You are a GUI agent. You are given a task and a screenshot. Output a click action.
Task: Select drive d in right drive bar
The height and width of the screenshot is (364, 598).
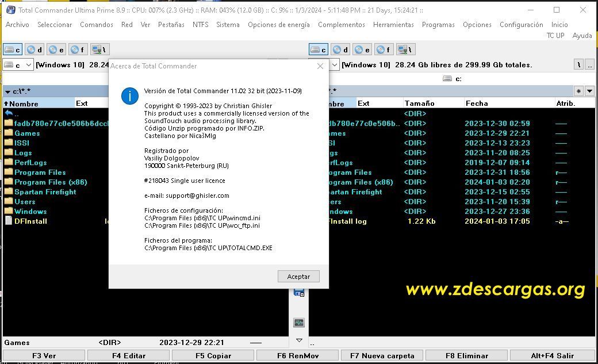(x=340, y=49)
